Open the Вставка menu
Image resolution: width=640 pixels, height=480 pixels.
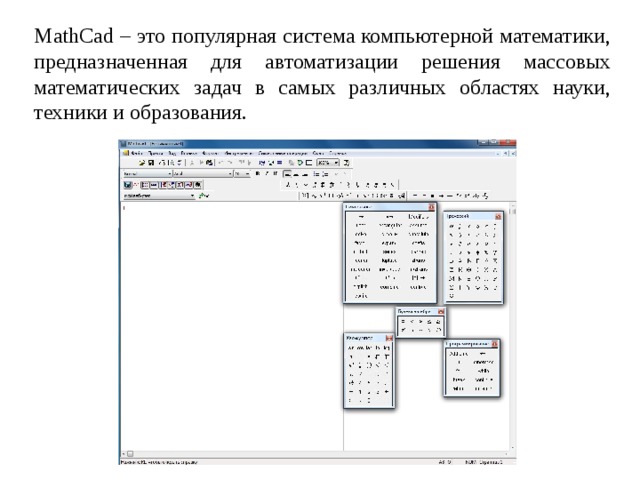pos(189,153)
